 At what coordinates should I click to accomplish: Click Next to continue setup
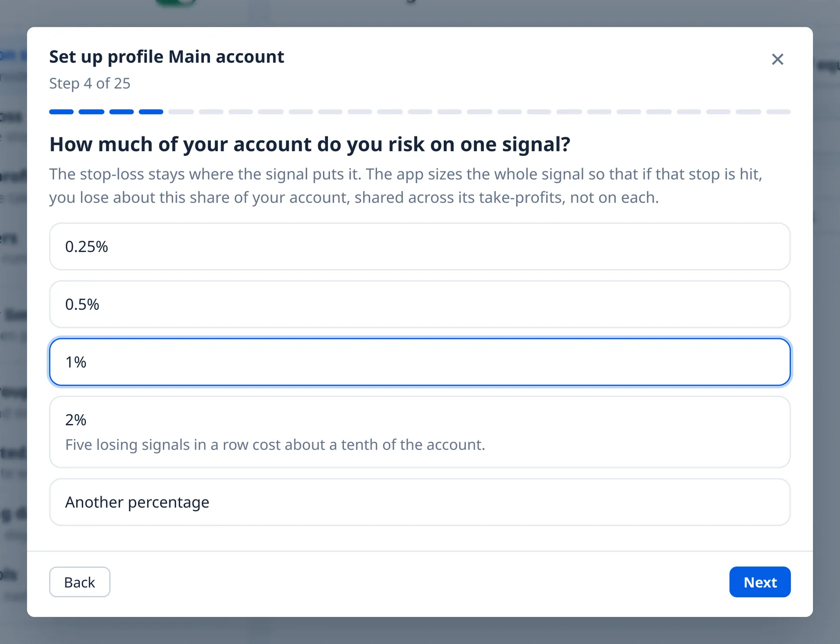click(x=760, y=582)
